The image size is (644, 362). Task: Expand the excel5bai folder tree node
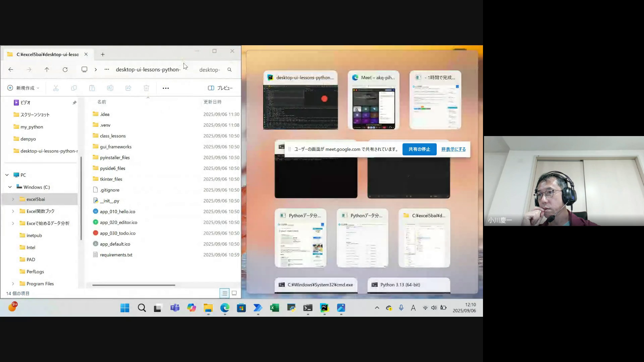pos(13,199)
